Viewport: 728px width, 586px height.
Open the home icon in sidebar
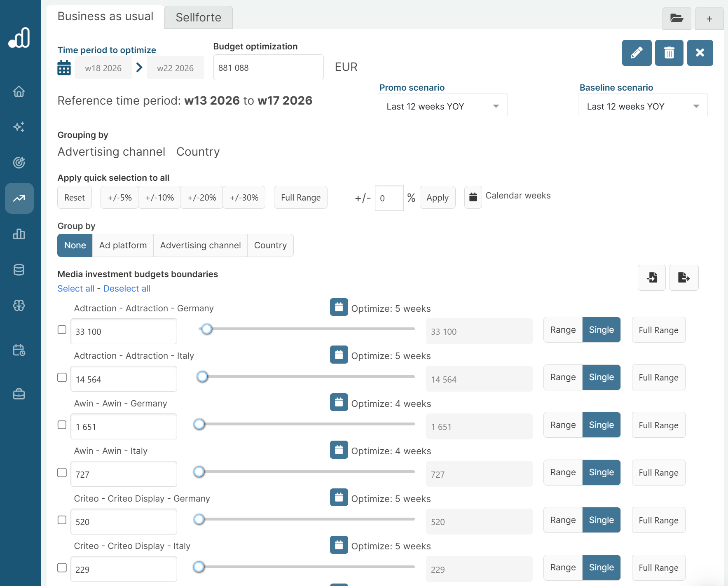click(x=19, y=91)
